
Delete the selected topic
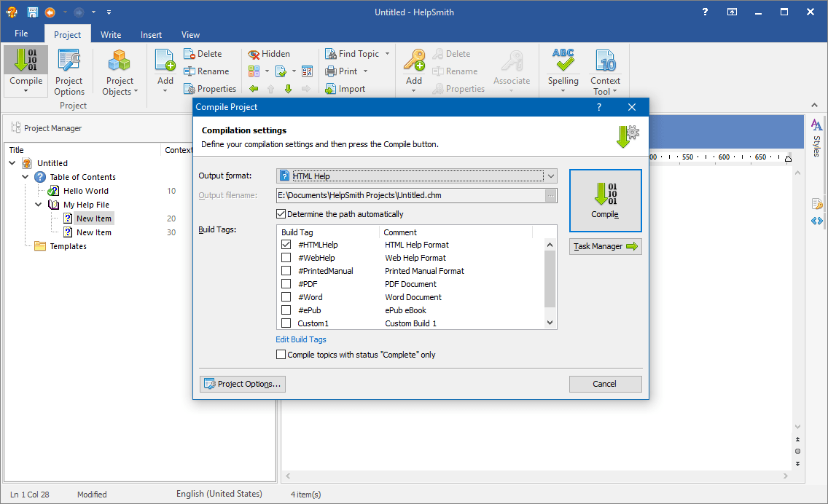tap(203, 54)
